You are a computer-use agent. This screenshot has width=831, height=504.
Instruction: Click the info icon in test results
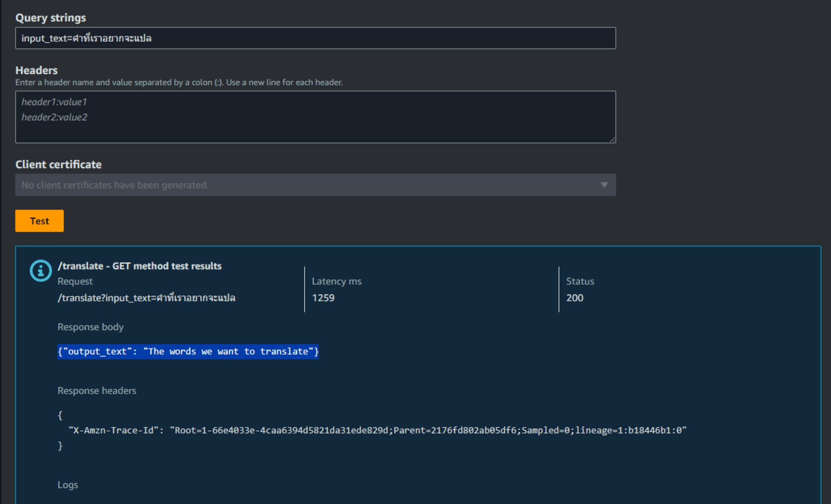tap(41, 271)
